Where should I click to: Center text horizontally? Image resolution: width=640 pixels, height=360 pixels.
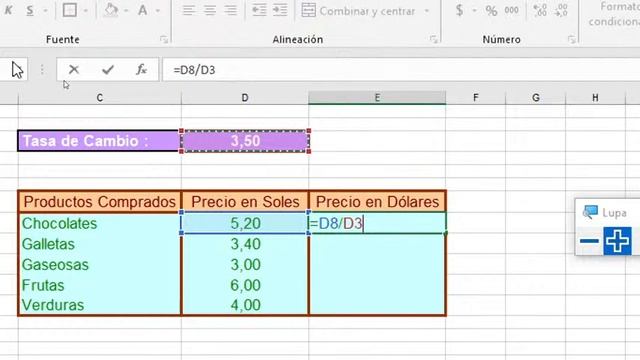pos(209,10)
